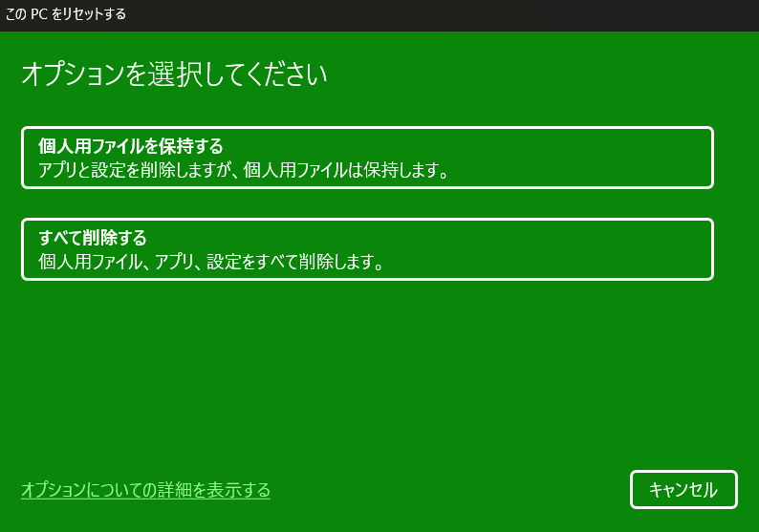Pick the remove everything reset option

coord(367,249)
